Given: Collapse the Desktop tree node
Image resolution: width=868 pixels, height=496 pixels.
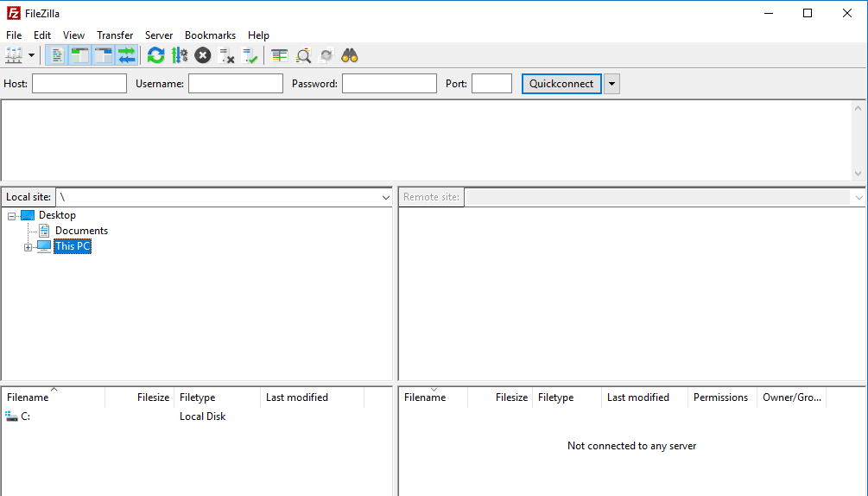Looking at the screenshot, I should [x=11, y=216].
